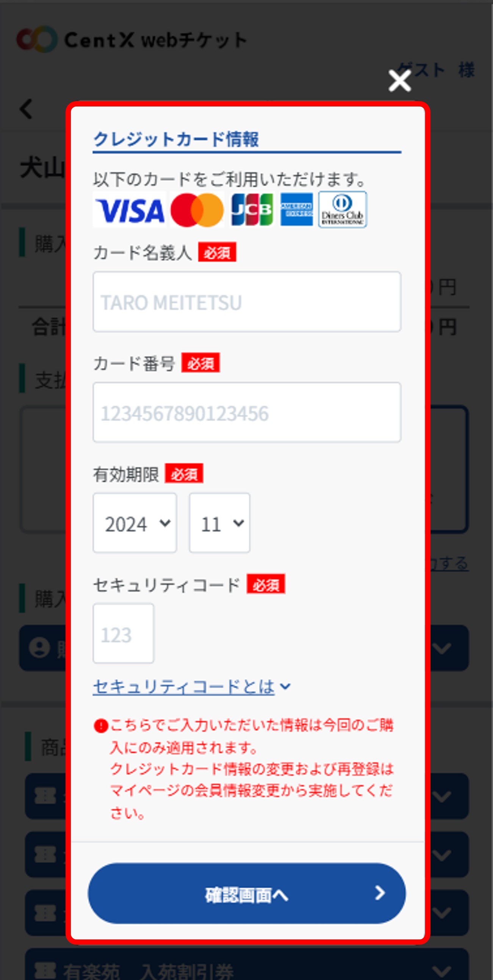Click the セキュリティコード input box
Screen dimensions: 493x980
point(123,633)
